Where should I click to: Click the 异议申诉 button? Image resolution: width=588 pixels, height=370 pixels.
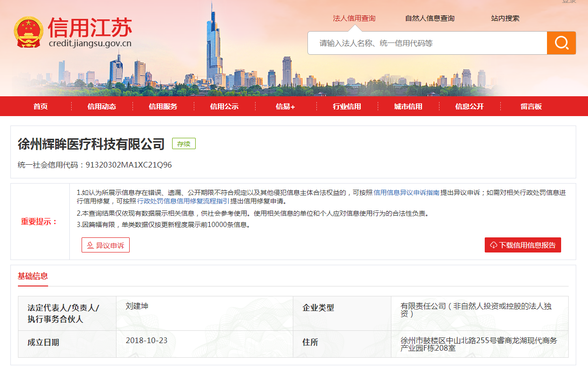point(106,245)
